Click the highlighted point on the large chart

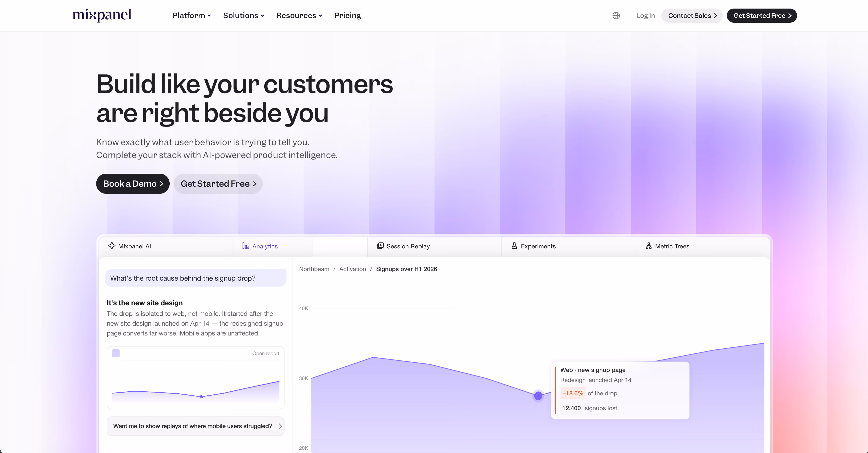click(x=538, y=395)
